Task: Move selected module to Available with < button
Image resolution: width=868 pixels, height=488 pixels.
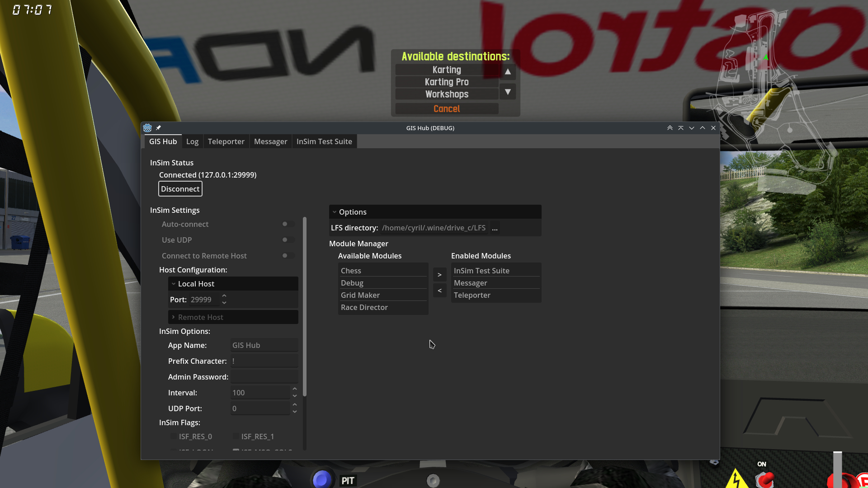Action: coord(439,291)
